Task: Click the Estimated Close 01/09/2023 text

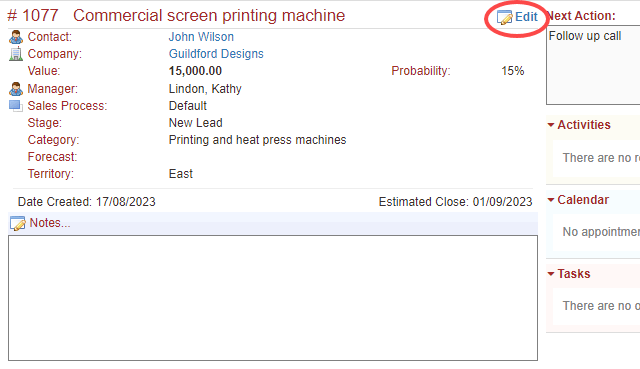Action: [x=456, y=202]
